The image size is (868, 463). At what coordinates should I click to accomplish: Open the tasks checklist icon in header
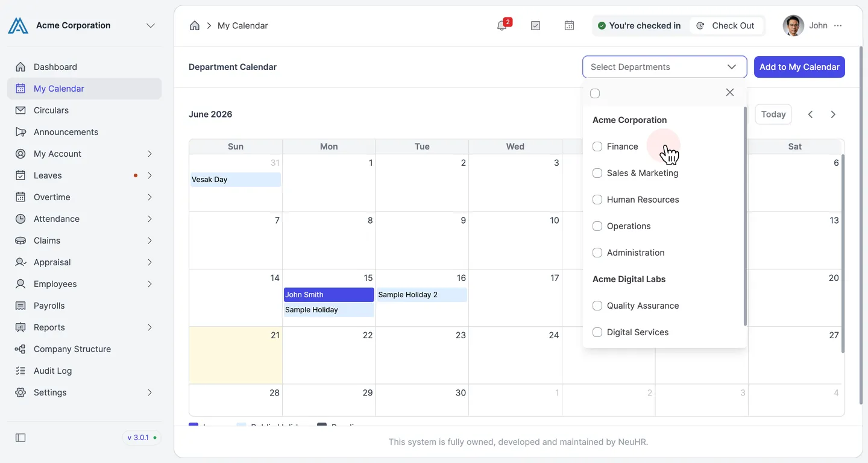tap(535, 26)
